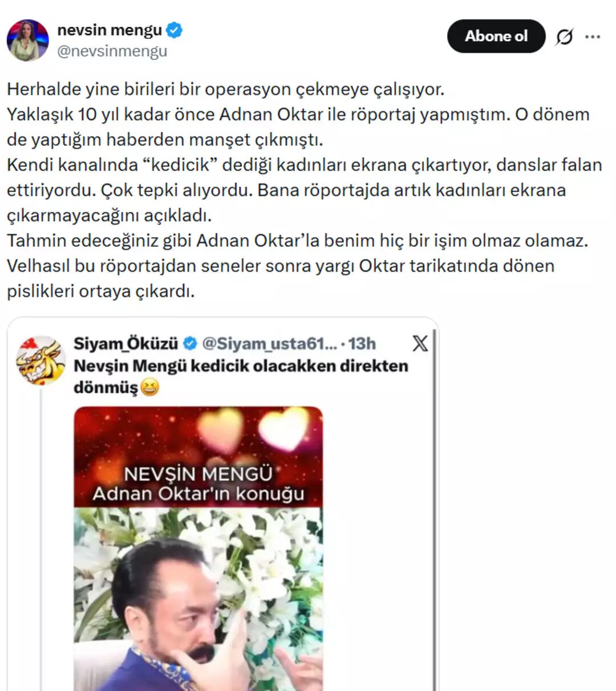Click the Grok slashed-circle icon
This screenshot has height=691, width=616.
point(564,37)
